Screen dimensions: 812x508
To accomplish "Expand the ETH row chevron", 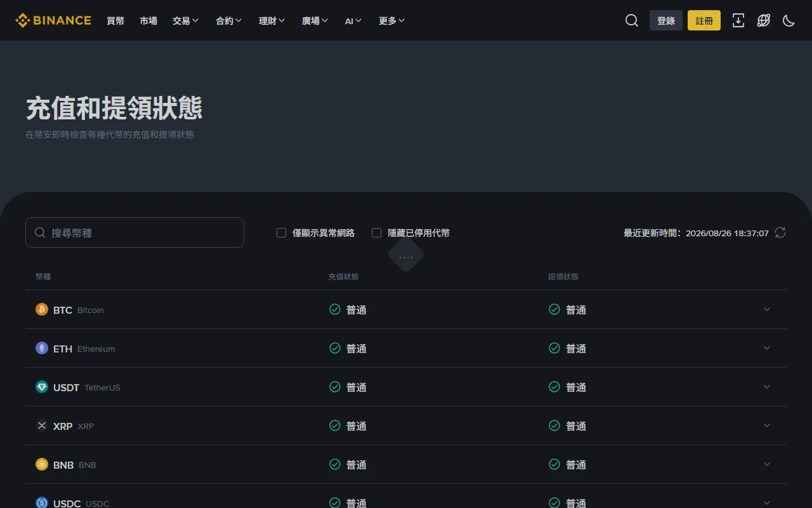I will click(767, 348).
